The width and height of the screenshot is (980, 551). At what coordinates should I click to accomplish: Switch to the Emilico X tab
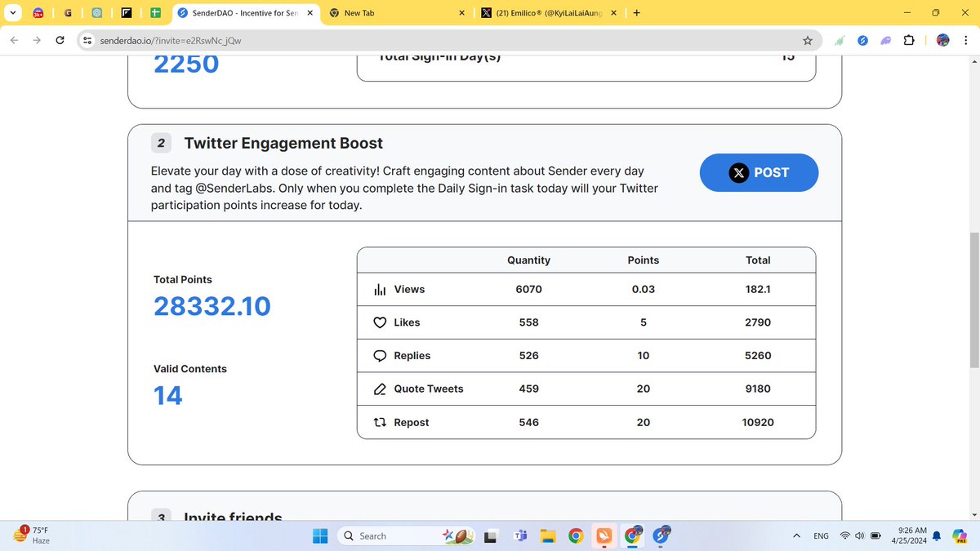point(549,13)
